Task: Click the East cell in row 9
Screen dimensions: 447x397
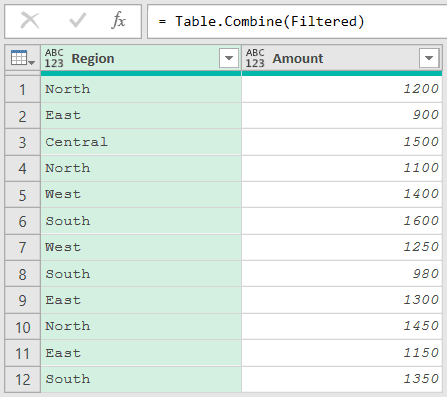Action: (x=141, y=300)
